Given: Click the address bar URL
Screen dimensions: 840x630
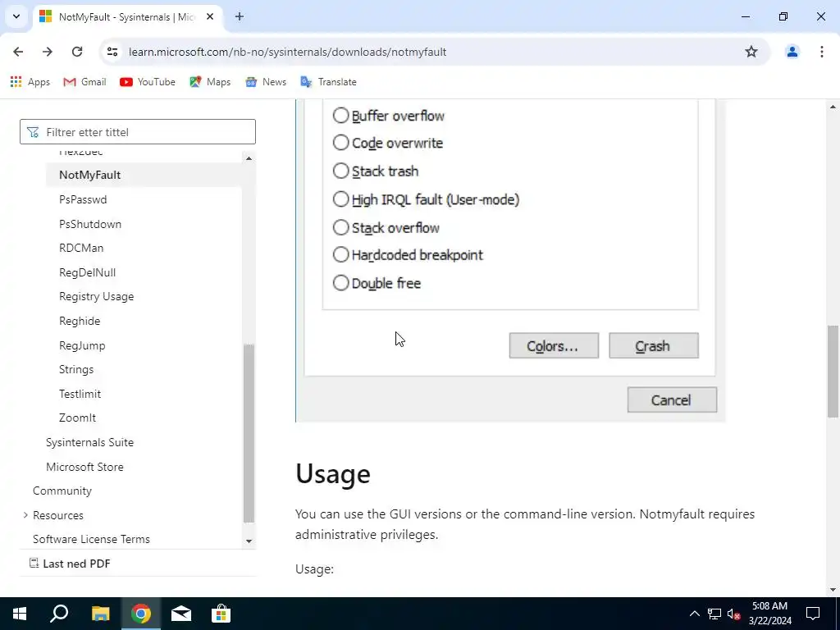Looking at the screenshot, I should pos(288,52).
